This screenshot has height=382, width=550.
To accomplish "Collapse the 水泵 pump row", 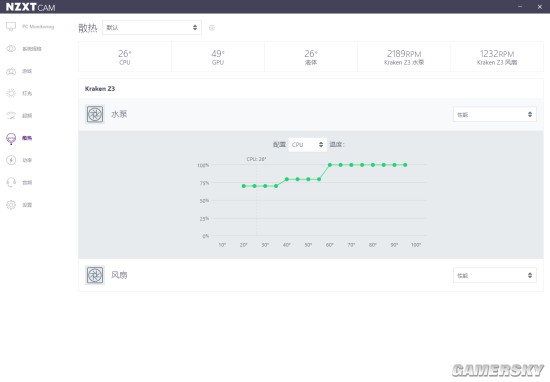I will click(x=311, y=114).
